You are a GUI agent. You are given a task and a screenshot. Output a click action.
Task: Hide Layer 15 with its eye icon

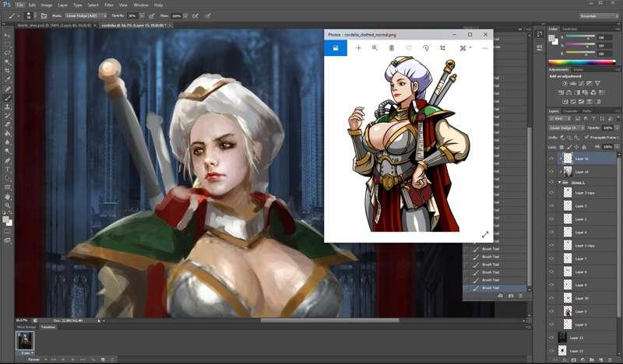(x=551, y=159)
